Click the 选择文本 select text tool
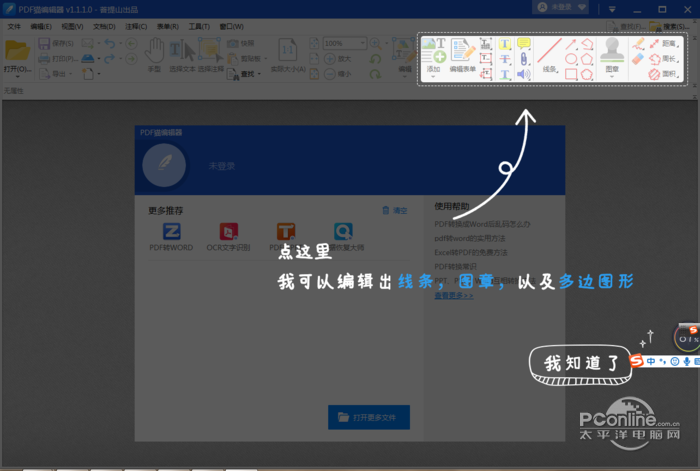The width and height of the screenshot is (700, 471). (182, 53)
